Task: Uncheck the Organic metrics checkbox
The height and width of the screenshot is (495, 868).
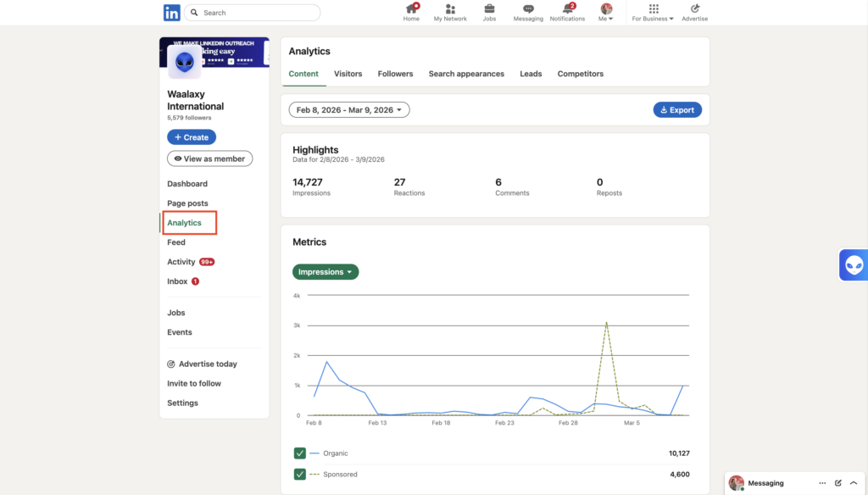Action: [299, 453]
